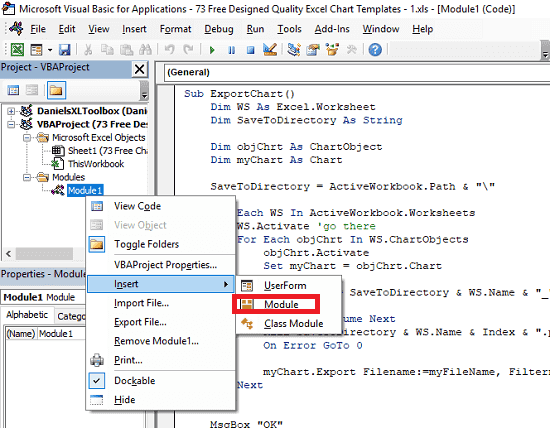Click the Cut scissors icon

88,50
